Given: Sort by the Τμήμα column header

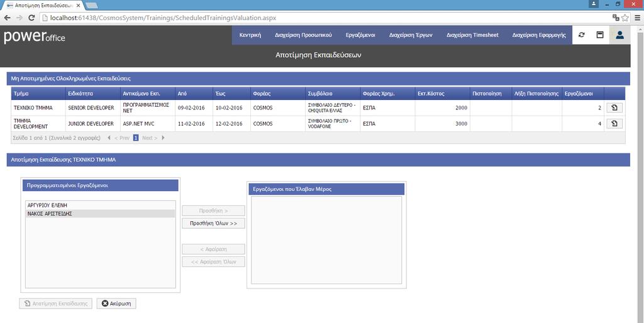Looking at the screenshot, I should click(x=38, y=94).
